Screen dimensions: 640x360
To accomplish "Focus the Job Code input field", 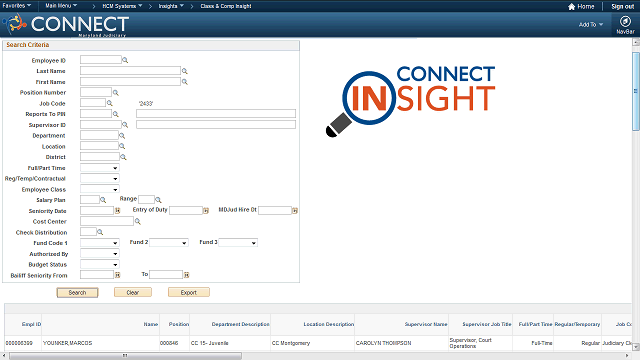I will tap(93, 103).
